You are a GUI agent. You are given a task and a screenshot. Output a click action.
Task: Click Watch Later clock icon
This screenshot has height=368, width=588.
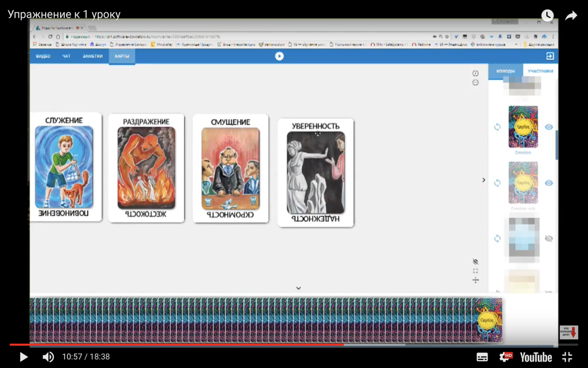[x=547, y=15]
